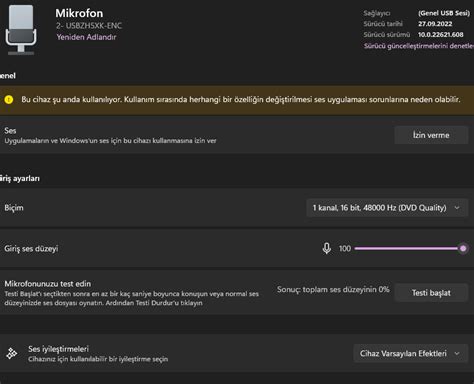Click the Sağlayıcı label
Image resolution: width=474 pixels, height=384 pixels.
pyautogui.click(x=377, y=13)
